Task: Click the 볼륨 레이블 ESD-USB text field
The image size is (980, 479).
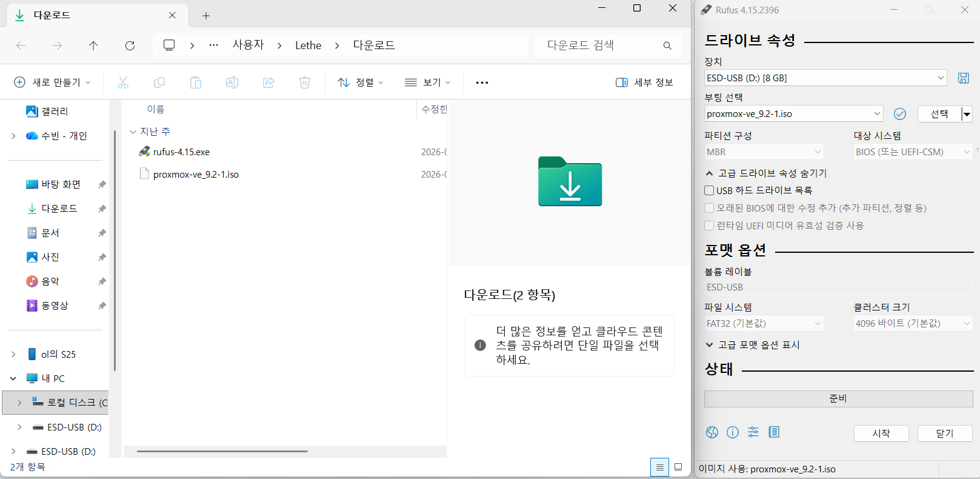Action: pyautogui.click(x=838, y=287)
